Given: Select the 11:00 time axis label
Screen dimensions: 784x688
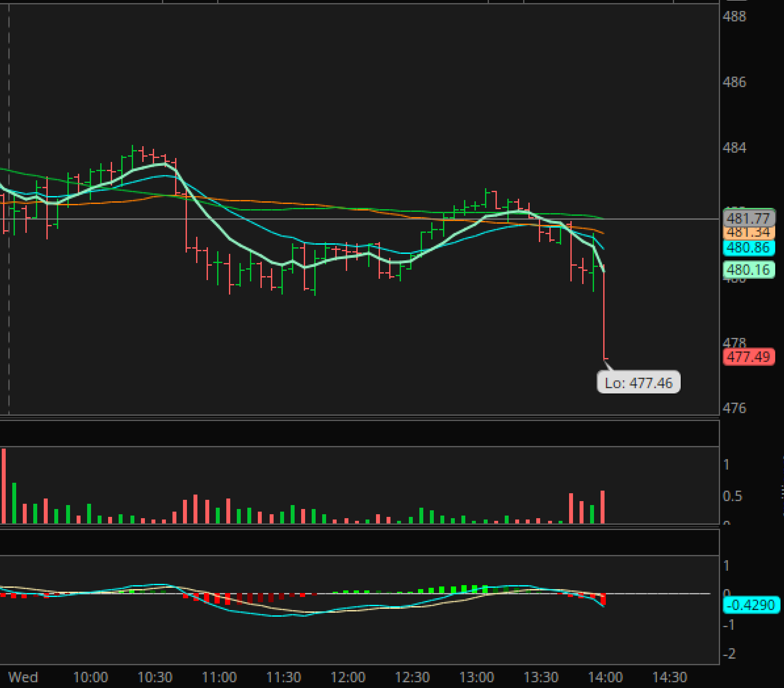Looking at the screenshot, I should (x=219, y=677).
